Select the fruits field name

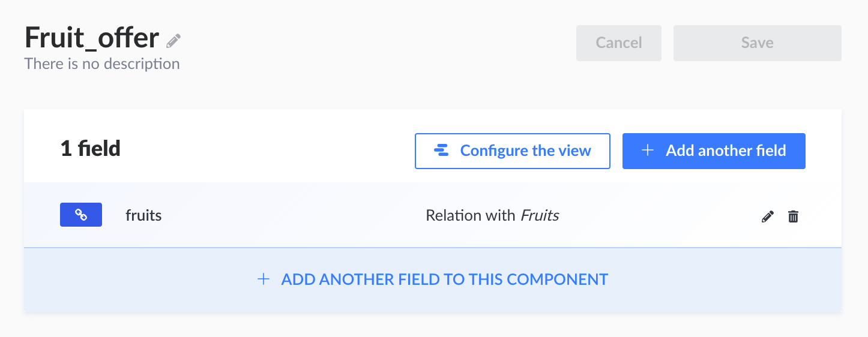click(x=143, y=215)
